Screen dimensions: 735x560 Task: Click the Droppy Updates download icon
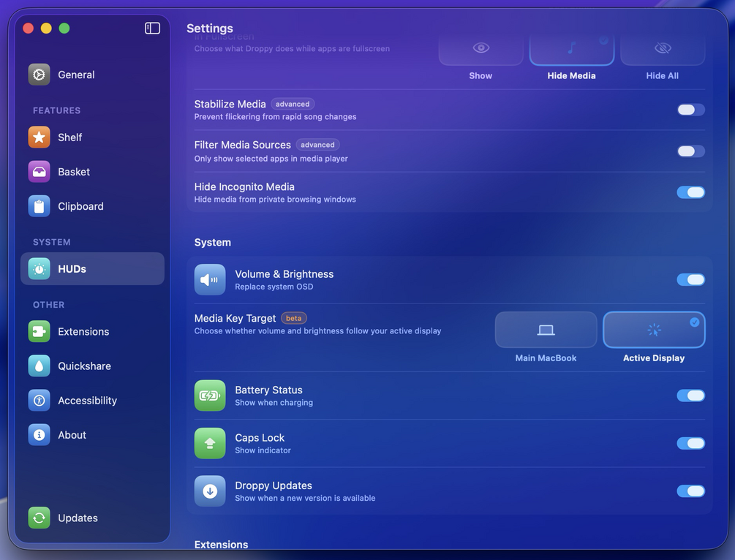tap(210, 491)
